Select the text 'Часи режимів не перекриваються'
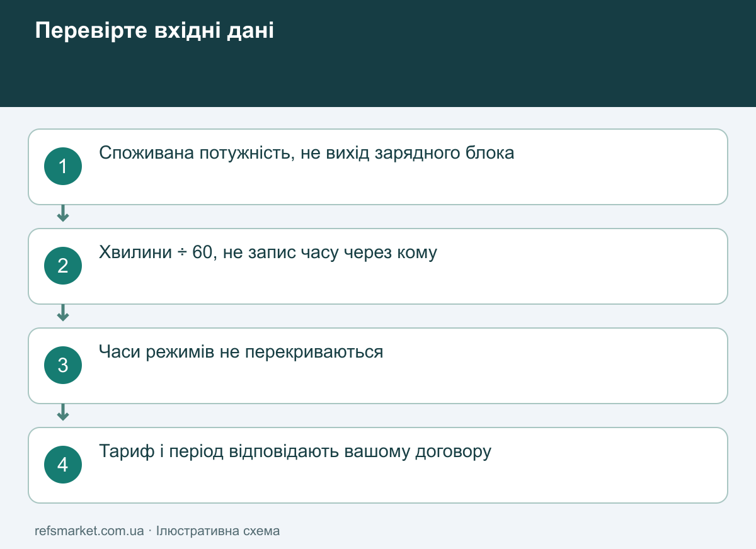 coord(241,352)
